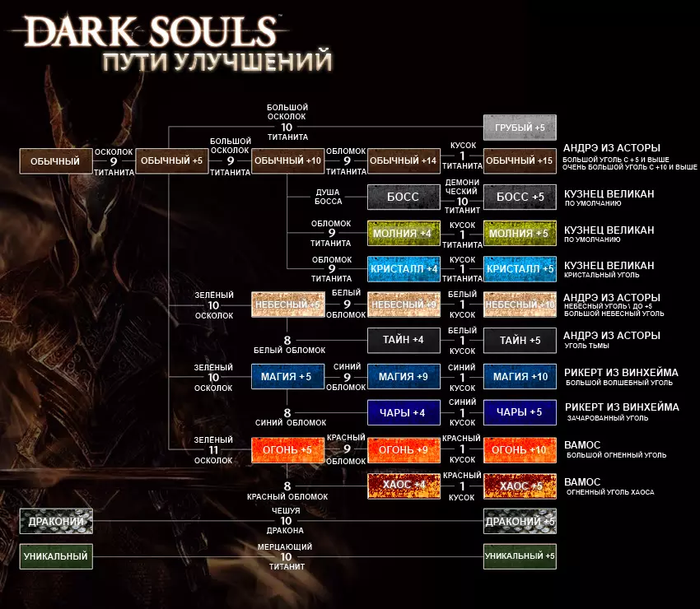The height and width of the screenshot is (609, 700).
Task: Click the orange ОГОНЬ +9 box
Action: coord(404,450)
